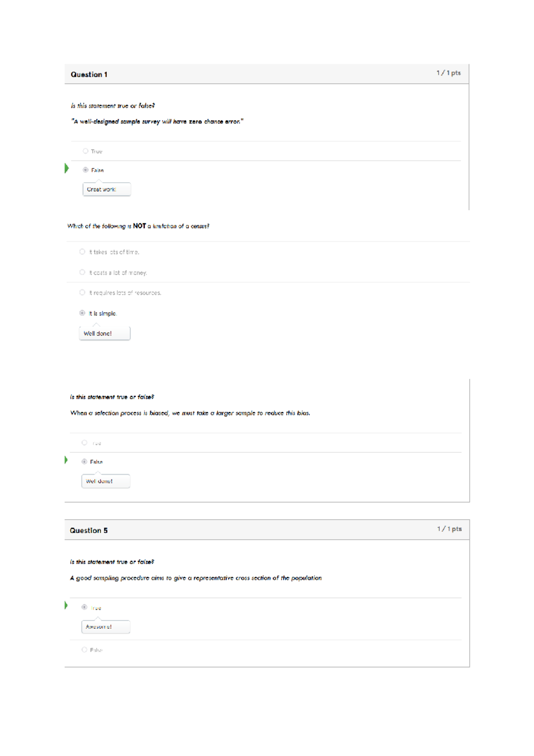Screen dimensions: 534x756
Task: Click the "1/1 pts" score label for Question 1
Action: coord(449,72)
